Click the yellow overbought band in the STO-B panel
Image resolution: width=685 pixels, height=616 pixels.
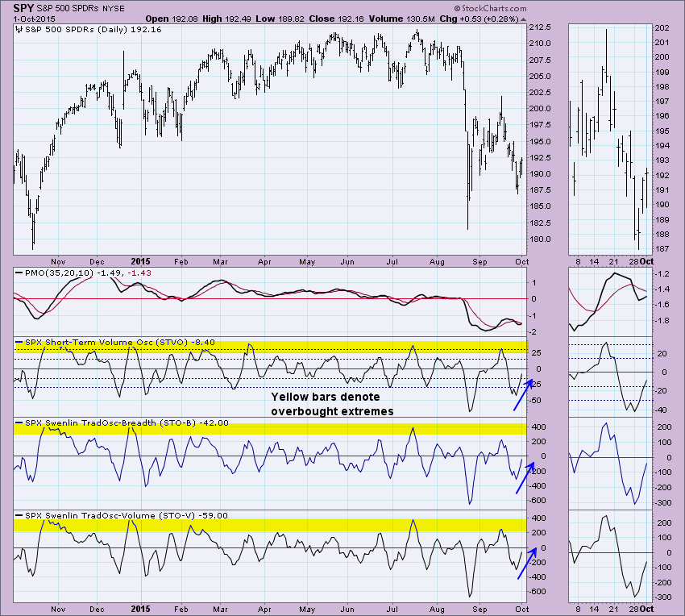[x=270, y=429]
